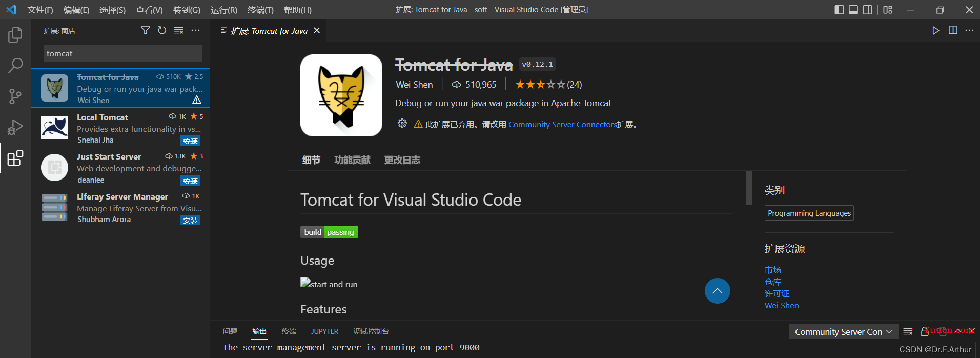
Task: Switch to the 问题 panel tab
Action: click(x=230, y=331)
